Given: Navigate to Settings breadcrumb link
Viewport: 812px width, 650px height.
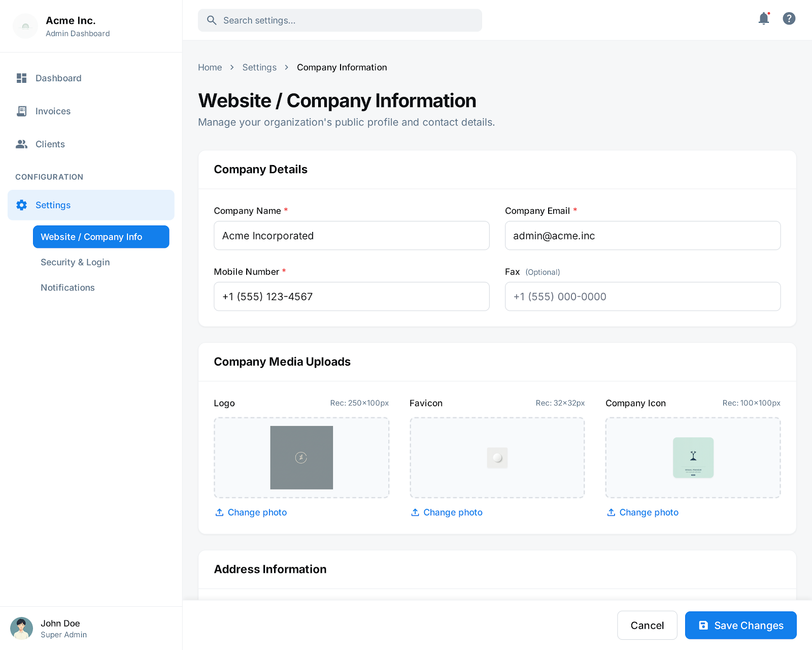Looking at the screenshot, I should click(259, 68).
